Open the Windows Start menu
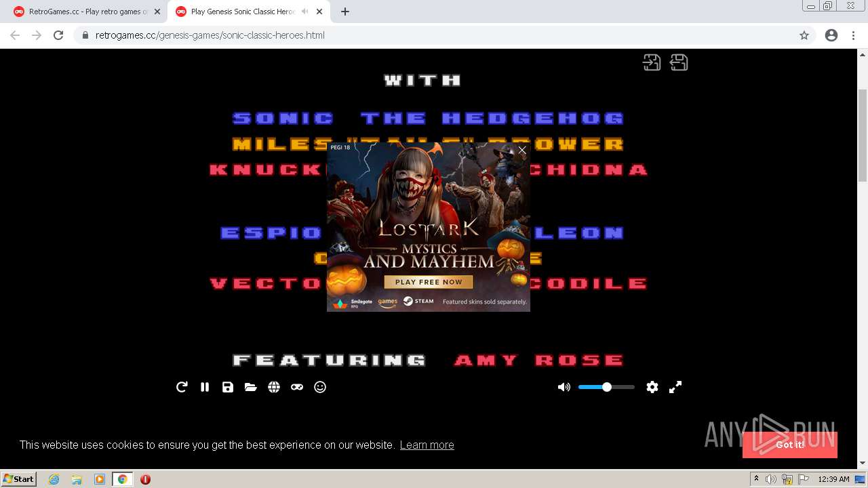Viewport: 868px width, 488px height. [19, 479]
